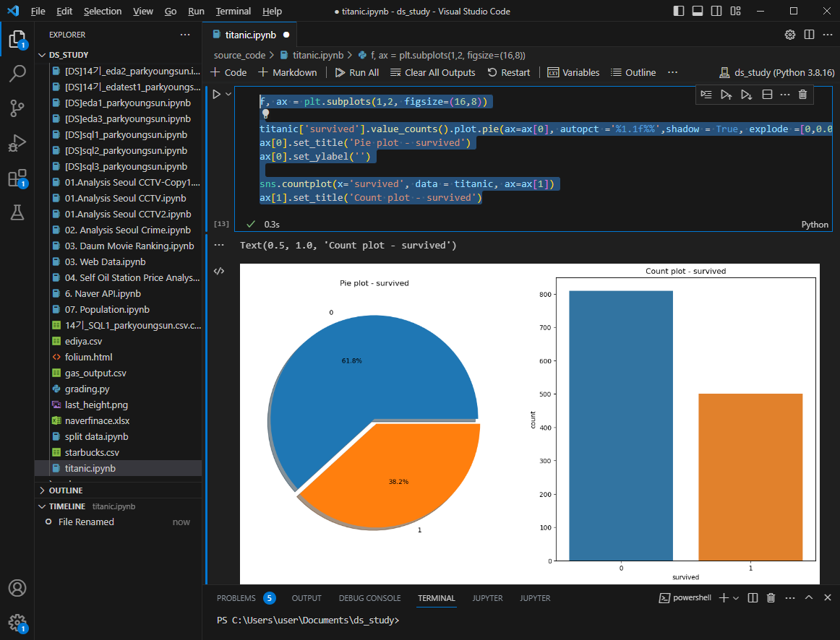840x640 pixels.
Task: Open Explorer views and more actions
Action: point(185,35)
